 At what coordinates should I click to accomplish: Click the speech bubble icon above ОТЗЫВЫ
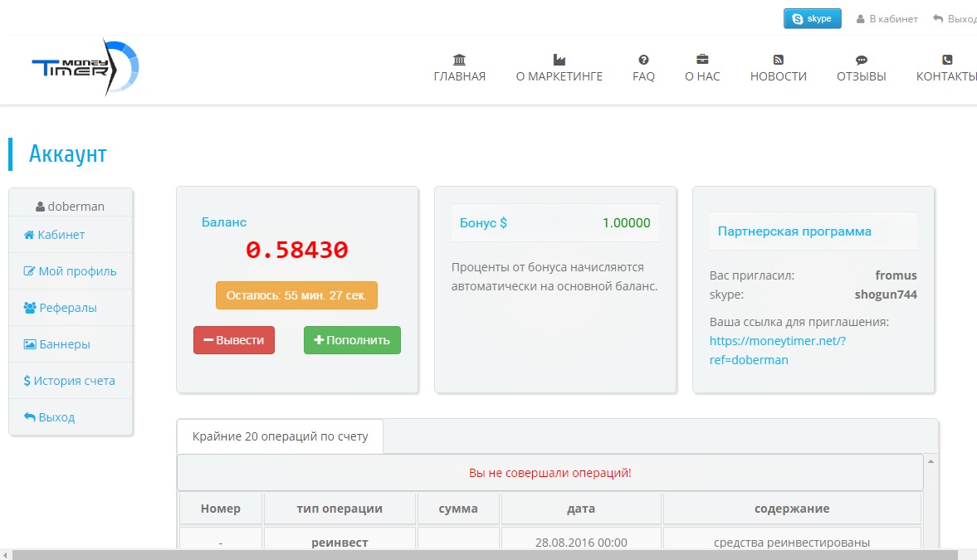[861, 60]
